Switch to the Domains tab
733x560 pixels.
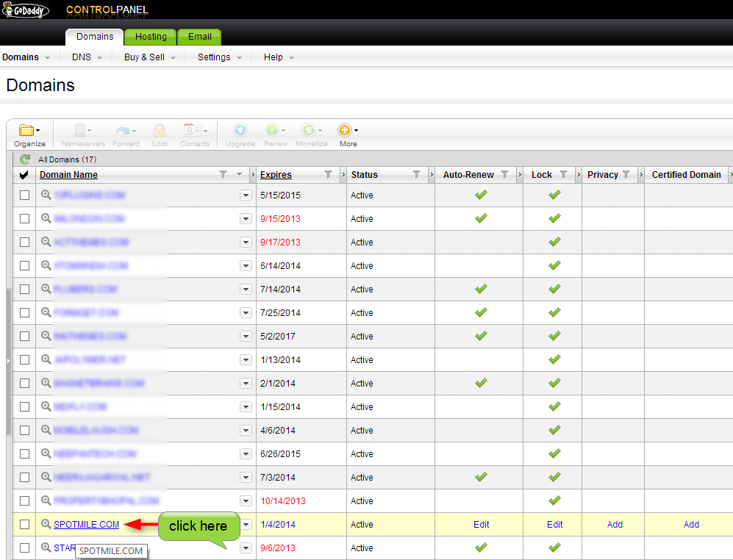[x=95, y=37]
